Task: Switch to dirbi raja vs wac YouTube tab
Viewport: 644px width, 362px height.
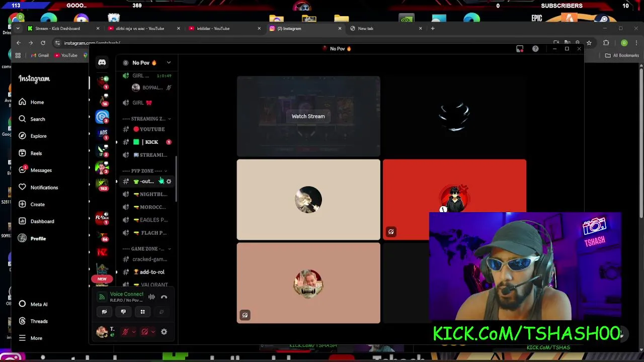Action: click(x=144, y=29)
